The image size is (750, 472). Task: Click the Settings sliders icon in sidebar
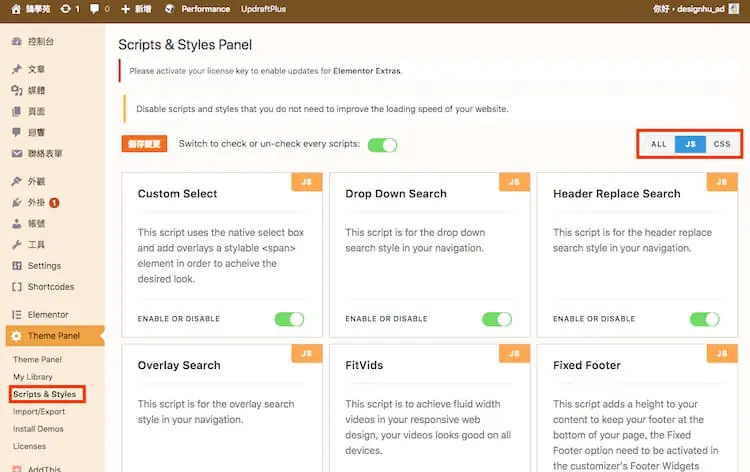tap(17, 265)
